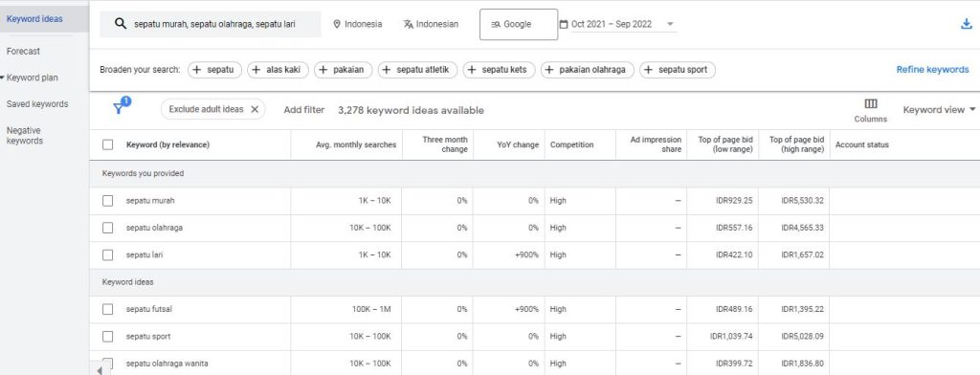Click the Indonesia location pin icon
980x375 pixels.
click(x=337, y=24)
